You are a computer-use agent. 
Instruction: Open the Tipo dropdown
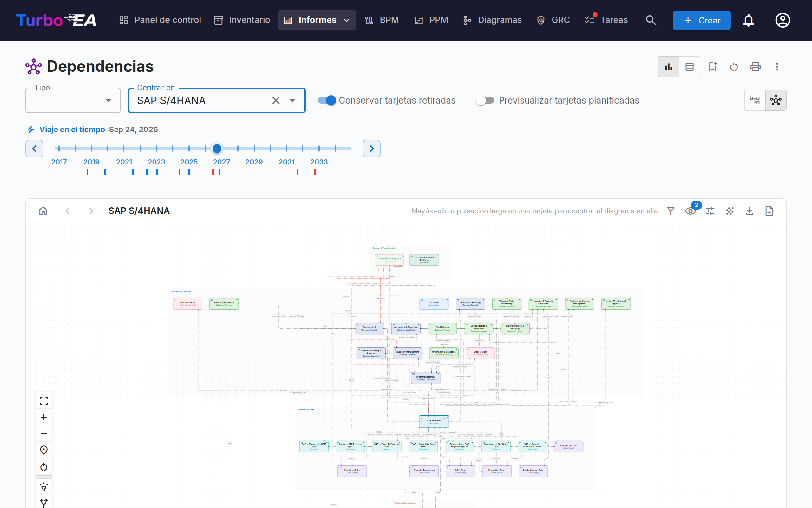tap(73, 100)
